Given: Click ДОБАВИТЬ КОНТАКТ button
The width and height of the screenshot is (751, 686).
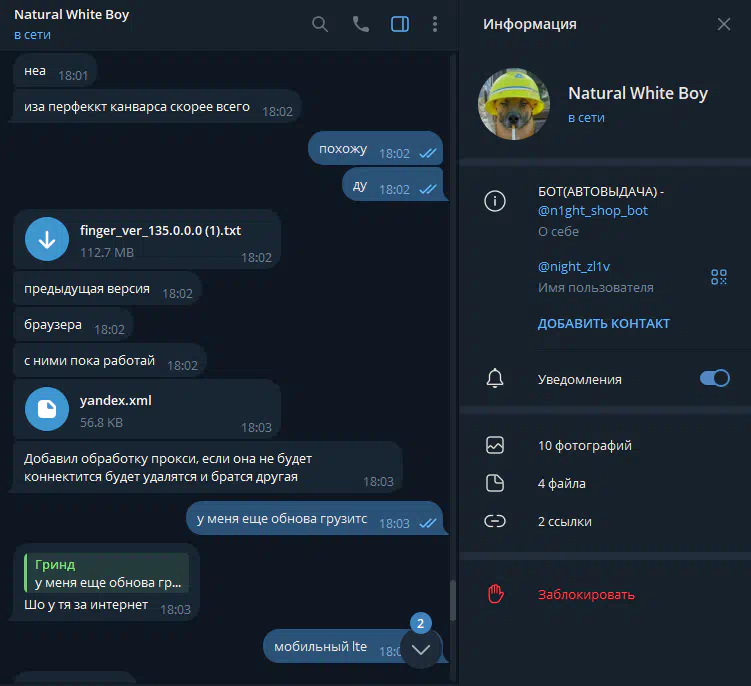Looking at the screenshot, I should 603,324.
